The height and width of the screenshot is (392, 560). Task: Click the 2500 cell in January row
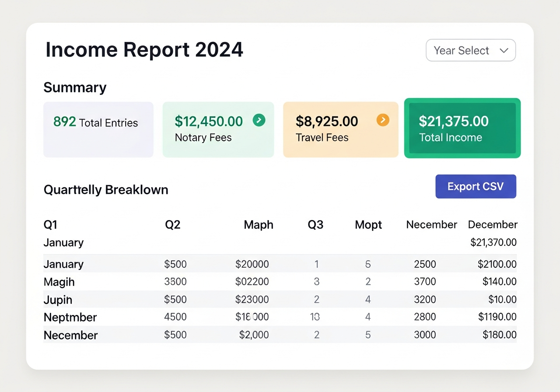click(x=425, y=264)
